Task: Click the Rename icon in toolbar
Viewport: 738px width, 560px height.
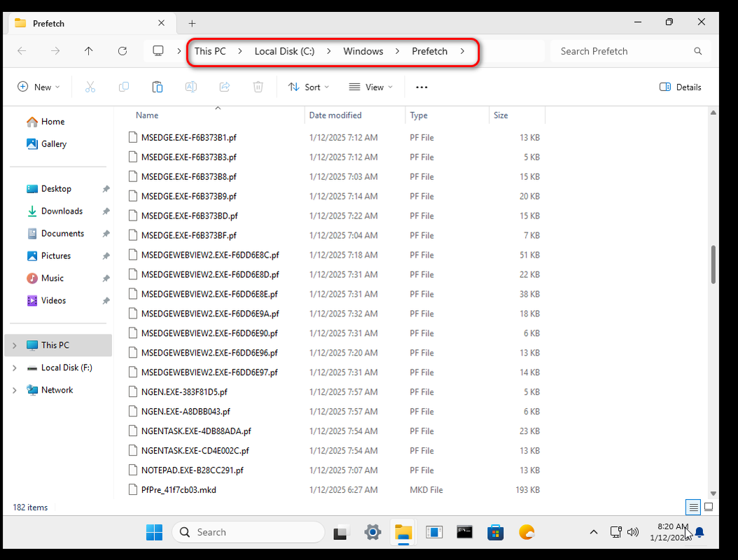Action: click(191, 87)
